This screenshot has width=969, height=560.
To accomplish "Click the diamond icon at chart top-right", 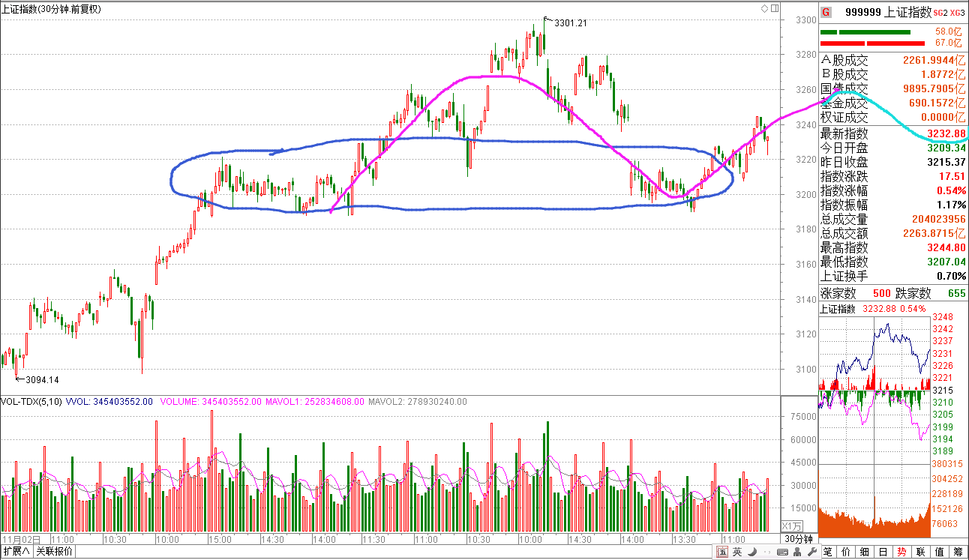I will coord(764,9).
